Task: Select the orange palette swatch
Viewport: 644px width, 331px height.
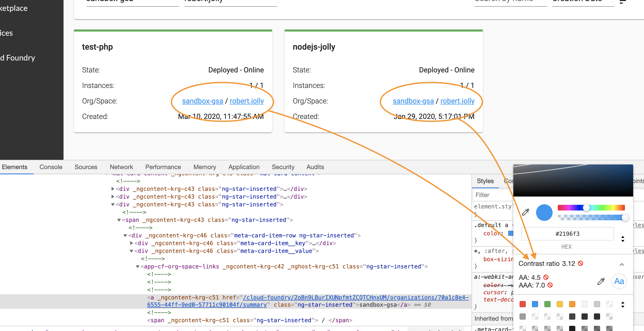Action: click(572, 304)
